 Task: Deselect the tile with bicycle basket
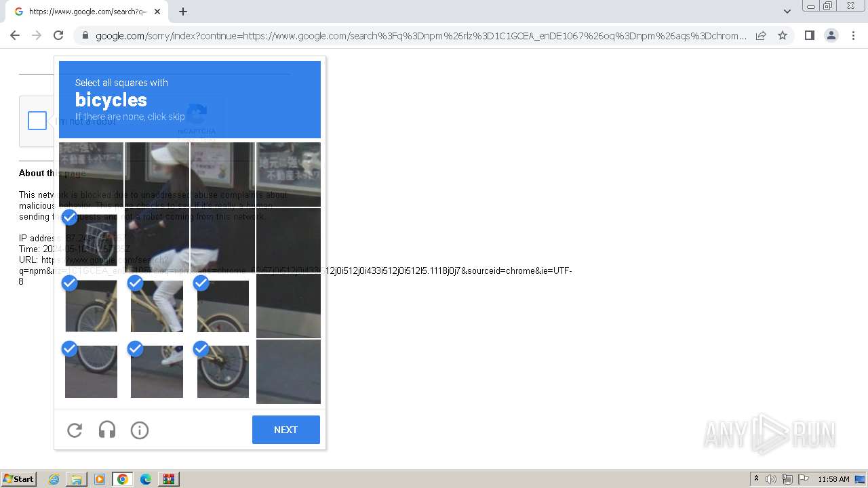[x=91, y=241]
